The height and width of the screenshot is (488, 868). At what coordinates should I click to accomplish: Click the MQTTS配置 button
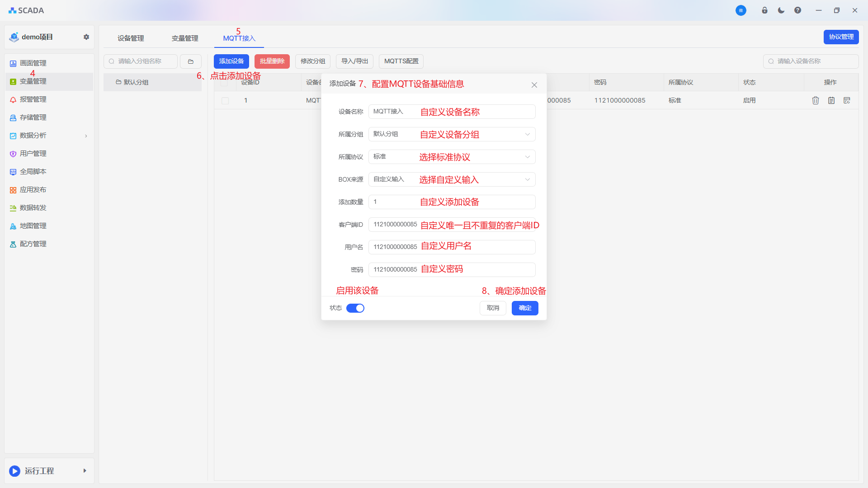pyautogui.click(x=401, y=61)
